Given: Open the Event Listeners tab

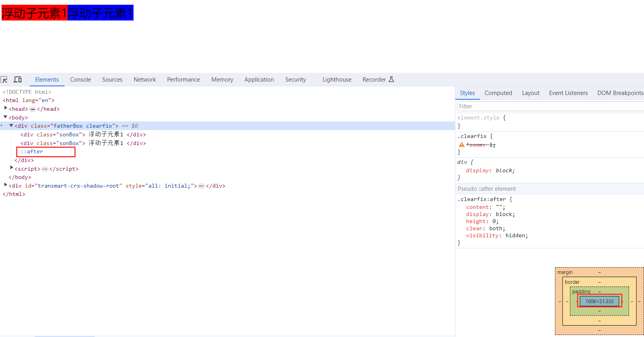Looking at the screenshot, I should coord(568,93).
